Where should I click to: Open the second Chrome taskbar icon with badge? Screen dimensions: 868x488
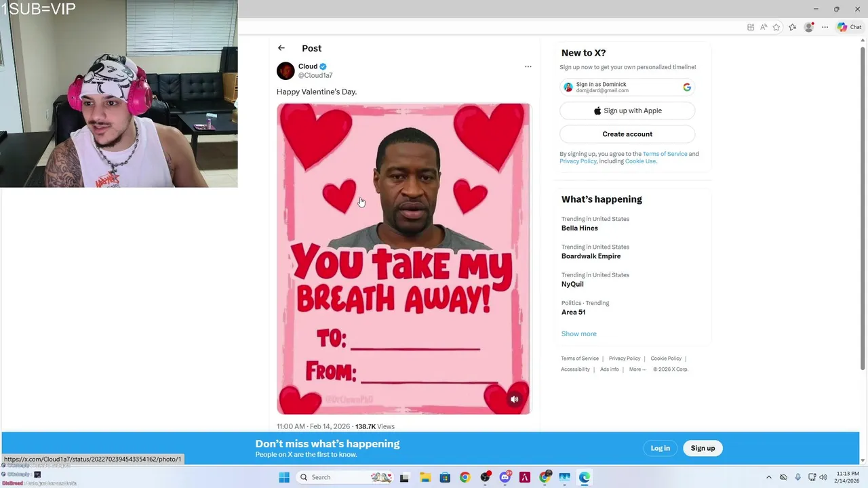545,477
